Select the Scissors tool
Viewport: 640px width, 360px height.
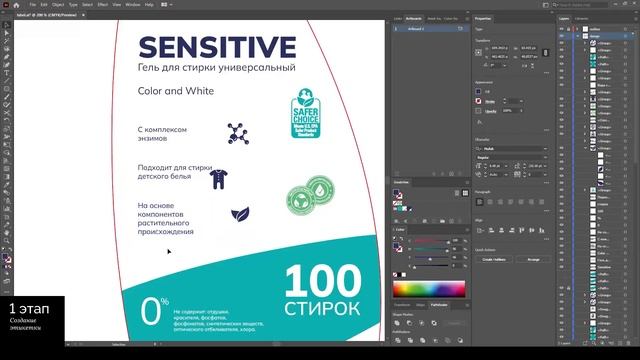7,113
